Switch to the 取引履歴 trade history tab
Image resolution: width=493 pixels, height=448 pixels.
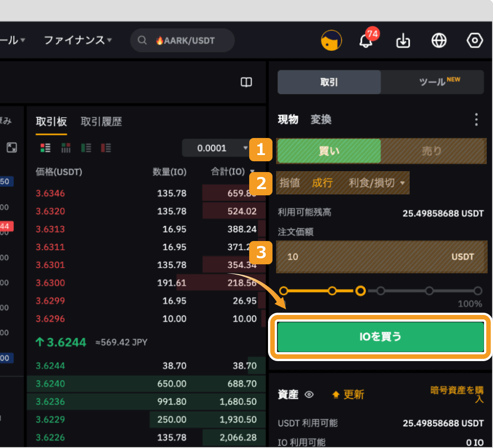pyautogui.click(x=101, y=121)
